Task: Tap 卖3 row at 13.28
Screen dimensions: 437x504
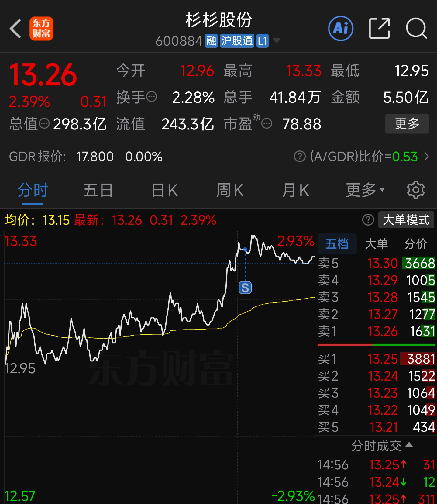Action: click(377, 297)
